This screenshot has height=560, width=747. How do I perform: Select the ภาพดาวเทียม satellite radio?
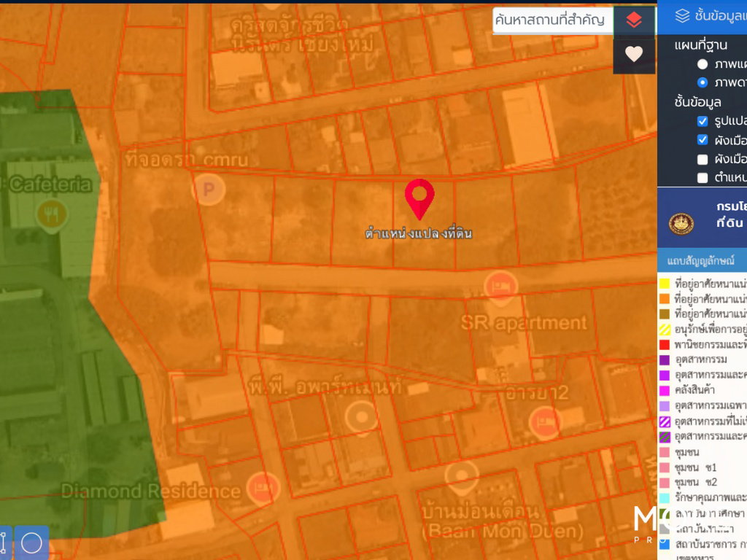703,82
